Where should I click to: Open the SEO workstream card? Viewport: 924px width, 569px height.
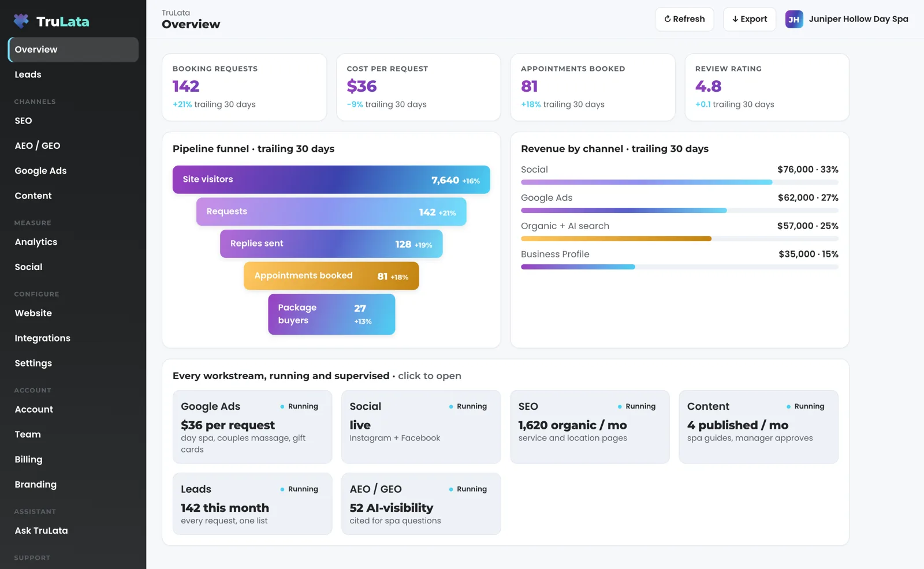pos(590,427)
